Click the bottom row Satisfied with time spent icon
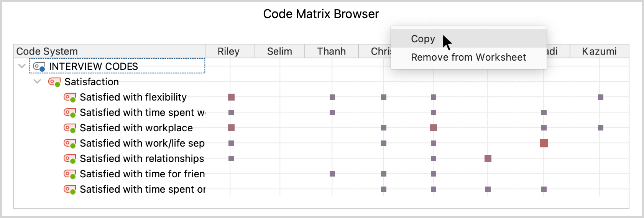This screenshot has height=218, width=644. [x=69, y=190]
